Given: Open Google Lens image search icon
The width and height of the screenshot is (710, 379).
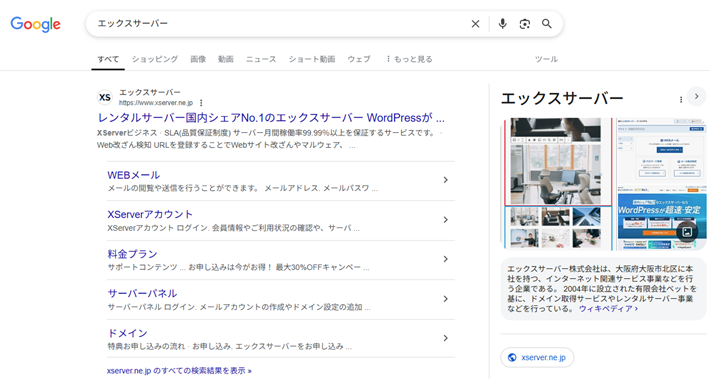Looking at the screenshot, I should point(524,24).
